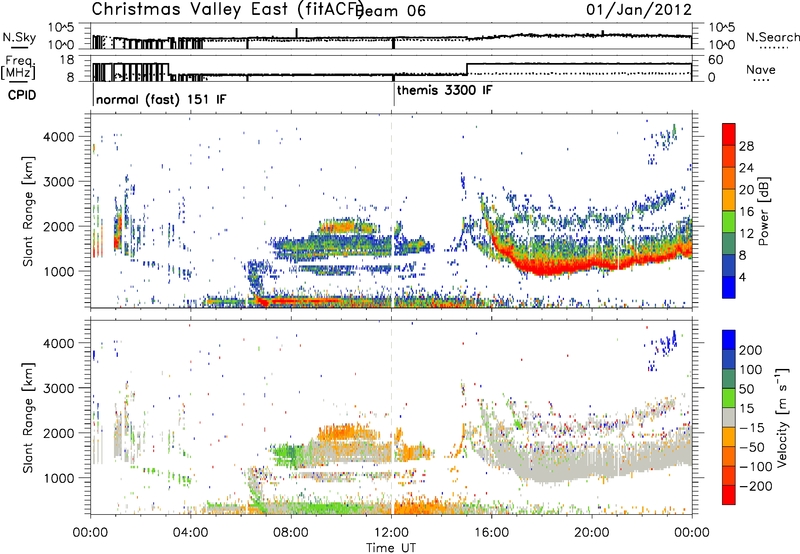Click the orange patch near 2000 km at 10:00 in the velocity panel

[347, 434]
